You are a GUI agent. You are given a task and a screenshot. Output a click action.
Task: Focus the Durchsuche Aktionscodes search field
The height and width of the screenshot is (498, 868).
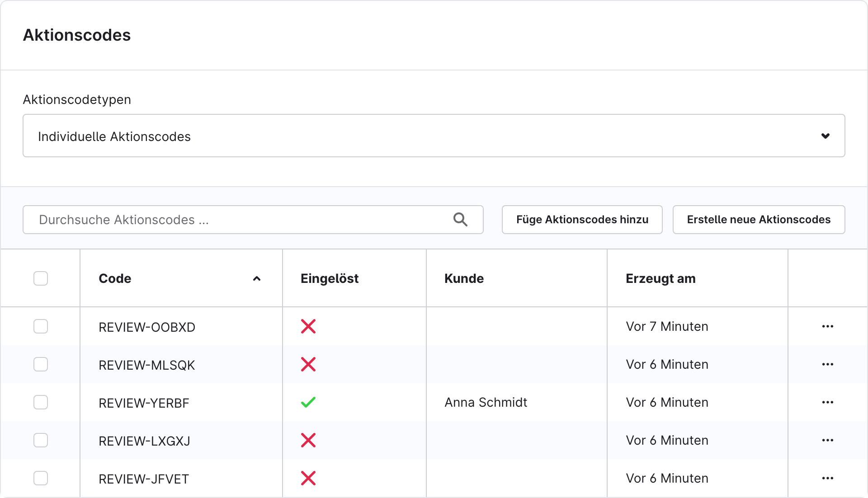click(x=253, y=220)
